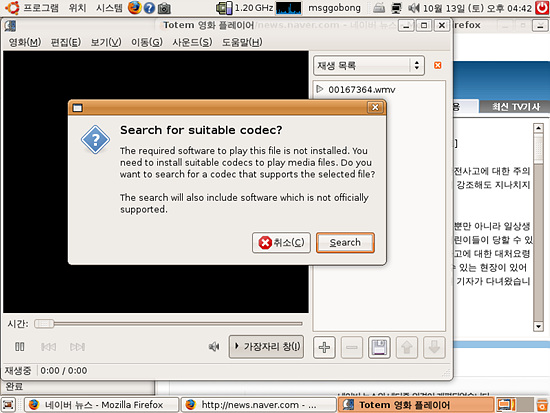Move playlist item up
This screenshot has width=550, height=413.
[x=407, y=347]
